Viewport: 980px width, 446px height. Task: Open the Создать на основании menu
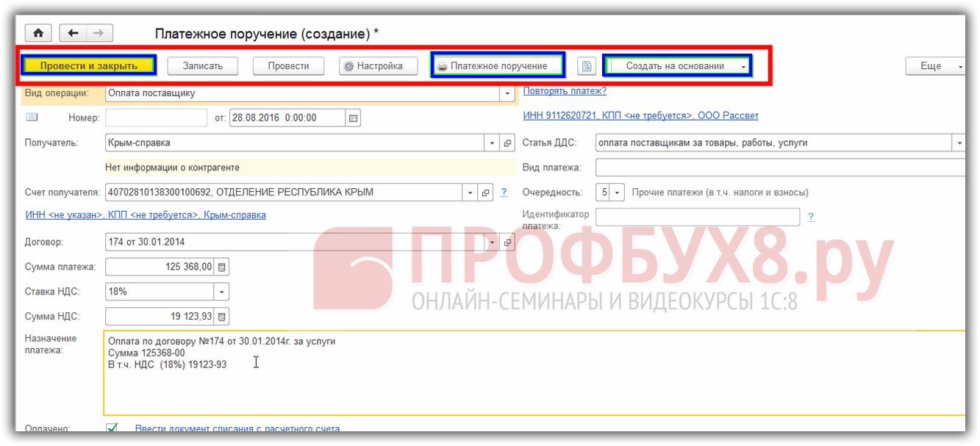[676, 66]
